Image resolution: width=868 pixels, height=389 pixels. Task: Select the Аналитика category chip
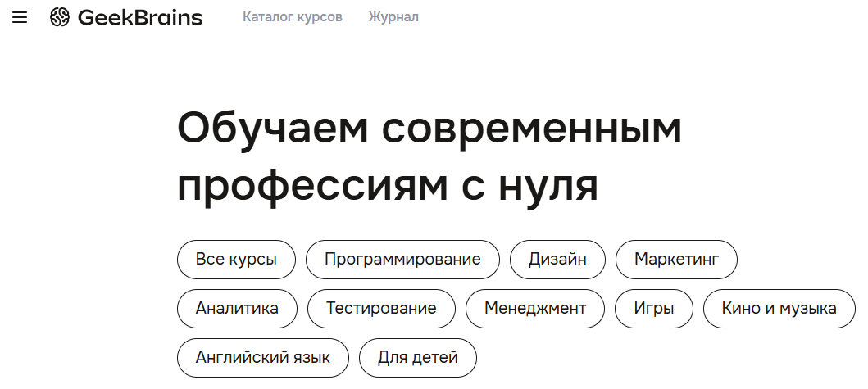click(237, 309)
